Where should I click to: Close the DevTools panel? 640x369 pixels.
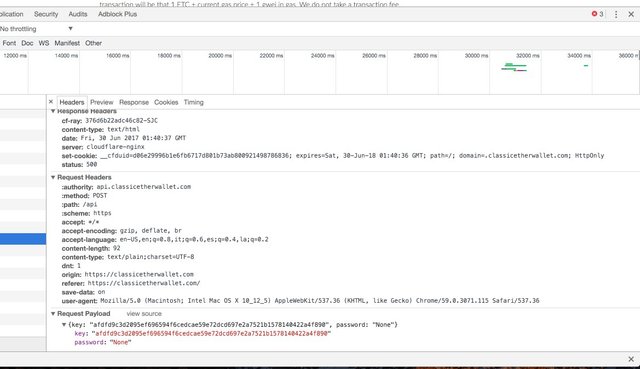631,14
